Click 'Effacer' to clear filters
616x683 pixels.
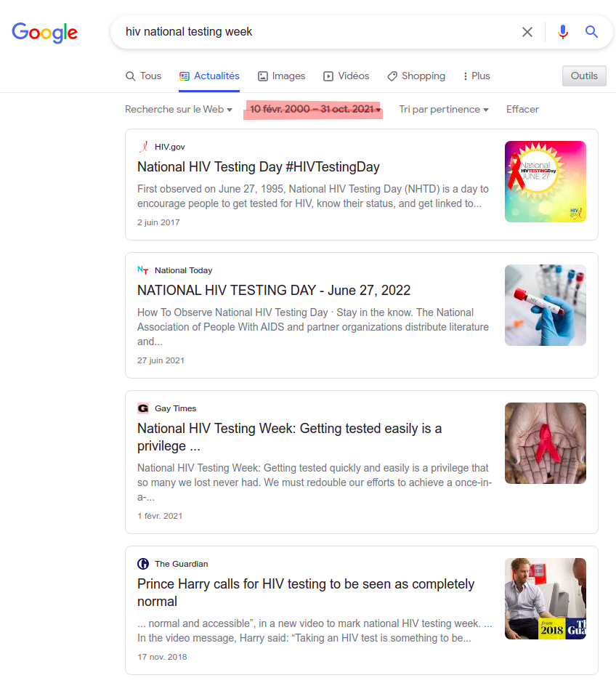(x=522, y=110)
